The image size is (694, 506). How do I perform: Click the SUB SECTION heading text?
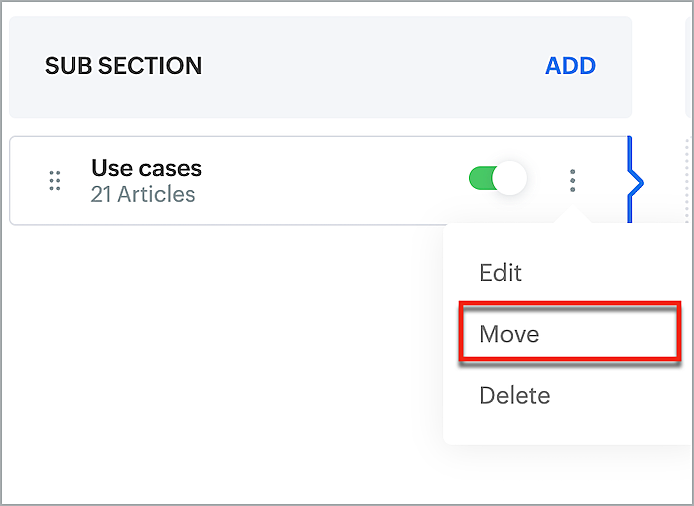123,67
